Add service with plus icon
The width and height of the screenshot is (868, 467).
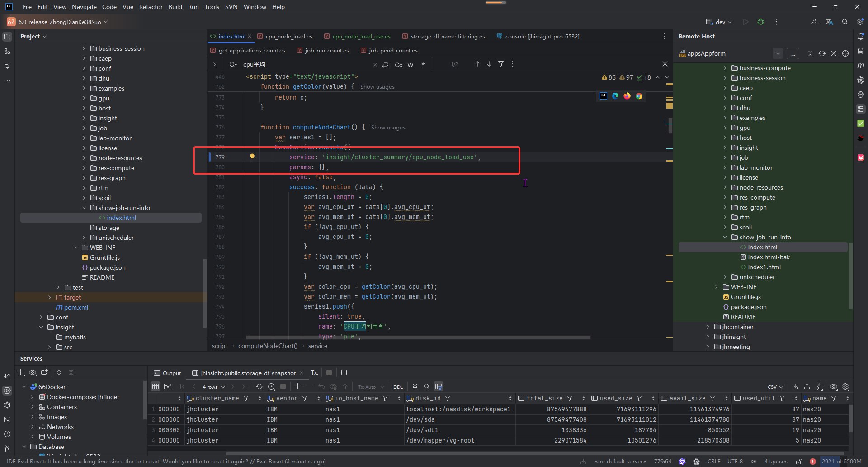(x=21, y=372)
